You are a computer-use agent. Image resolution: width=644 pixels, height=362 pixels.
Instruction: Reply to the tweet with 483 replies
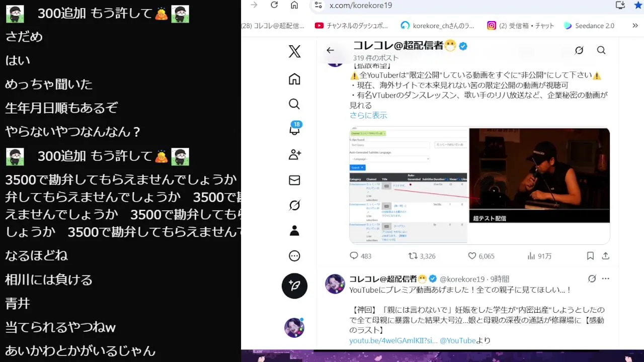pyautogui.click(x=360, y=256)
